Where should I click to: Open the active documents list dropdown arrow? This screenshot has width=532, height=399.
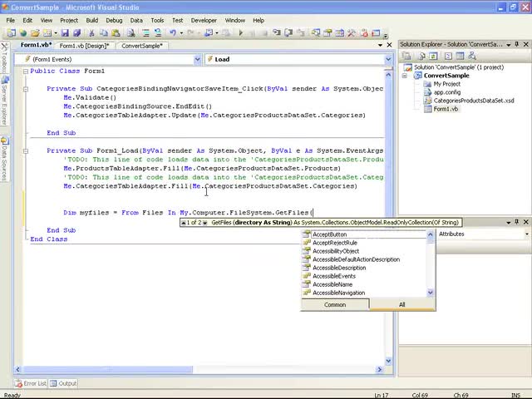[380, 45]
